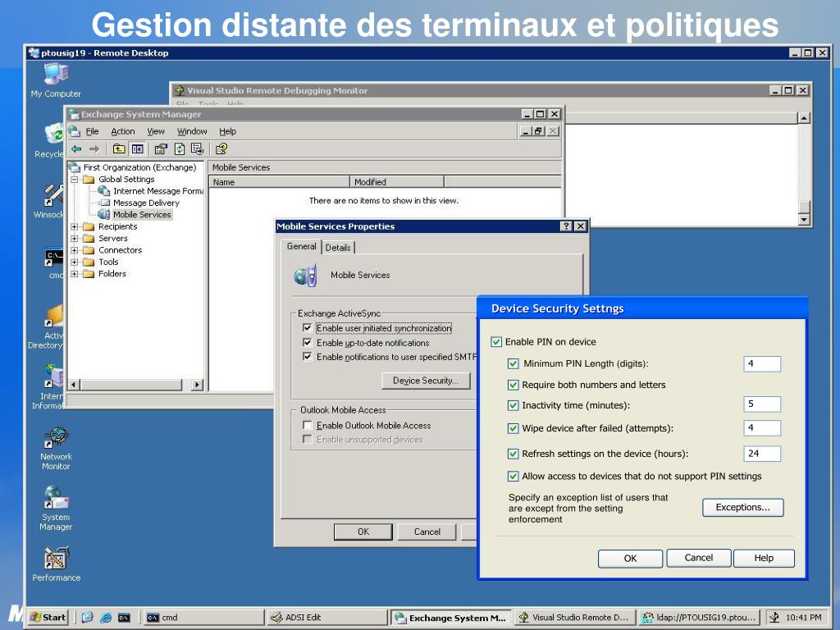The width and height of the screenshot is (840, 630).
Task: Click the Mobile Services icon in properties dialog
Action: coord(305,276)
